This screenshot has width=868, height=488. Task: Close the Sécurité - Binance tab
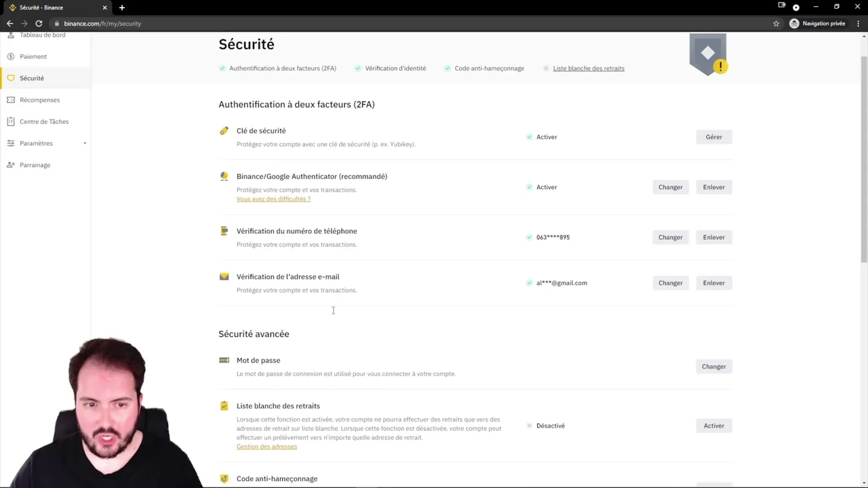[104, 7]
